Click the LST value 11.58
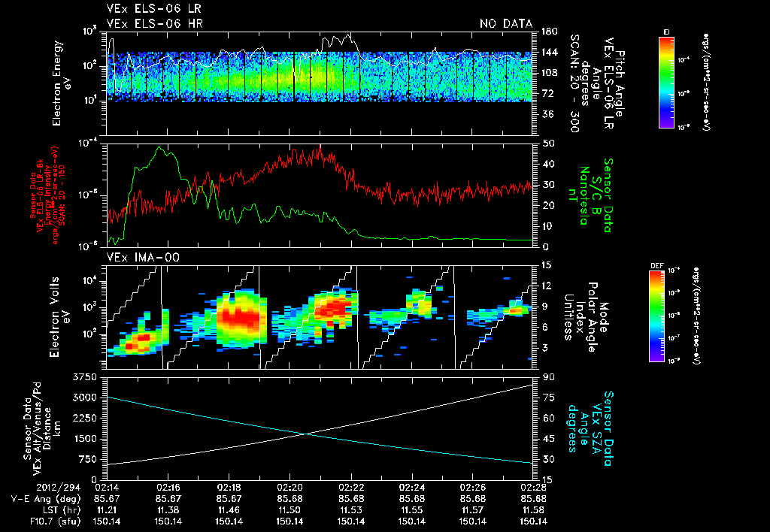The image size is (770, 532). tap(533, 510)
